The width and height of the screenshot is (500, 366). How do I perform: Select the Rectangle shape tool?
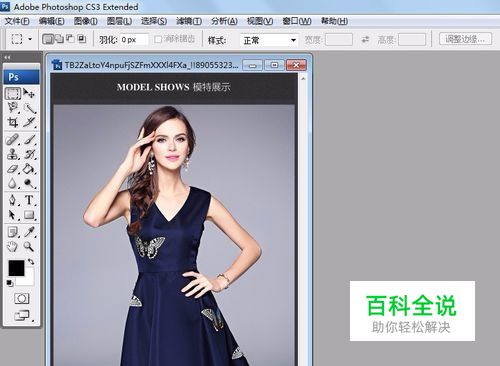[29, 215]
